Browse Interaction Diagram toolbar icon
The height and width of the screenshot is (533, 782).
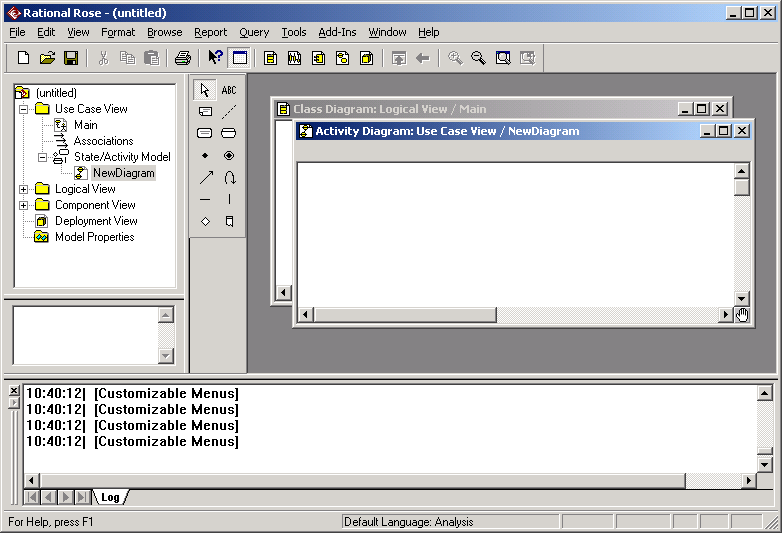294,58
